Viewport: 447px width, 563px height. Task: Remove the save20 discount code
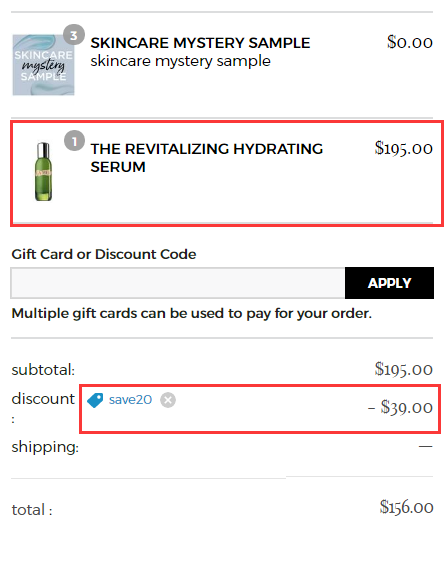coord(168,400)
